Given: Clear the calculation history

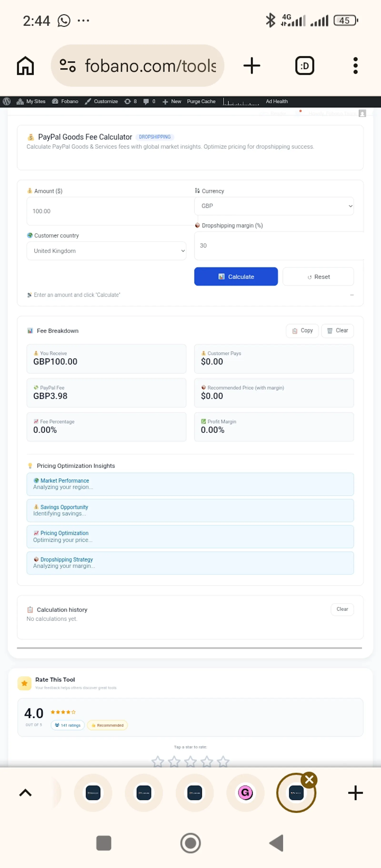Looking at the screenshot, I should point(342,609).
